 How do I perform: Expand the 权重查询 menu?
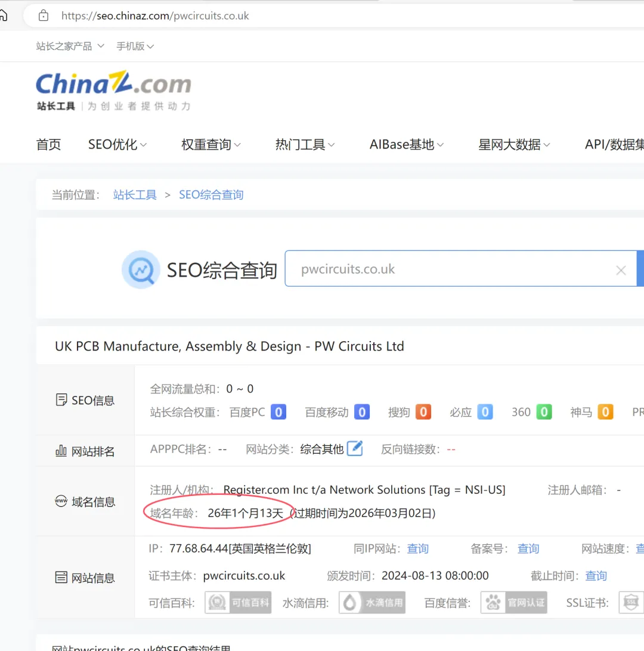click(x=211, y=144)
